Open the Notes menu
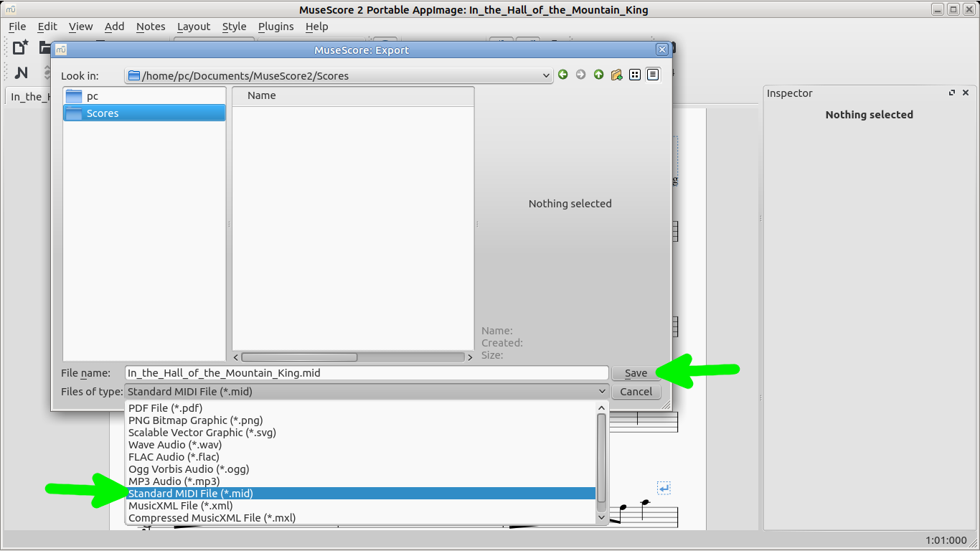The image size is (980, 551). [x=151, y=27]
